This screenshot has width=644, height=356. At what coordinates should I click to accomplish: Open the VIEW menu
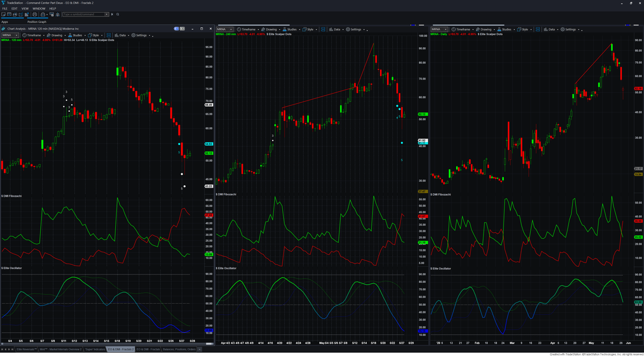click(25, 9)
